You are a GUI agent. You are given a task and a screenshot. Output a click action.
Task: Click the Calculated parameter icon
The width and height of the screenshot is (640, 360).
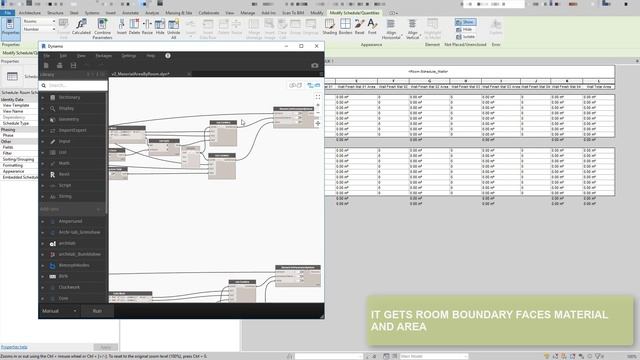(81, 27)
